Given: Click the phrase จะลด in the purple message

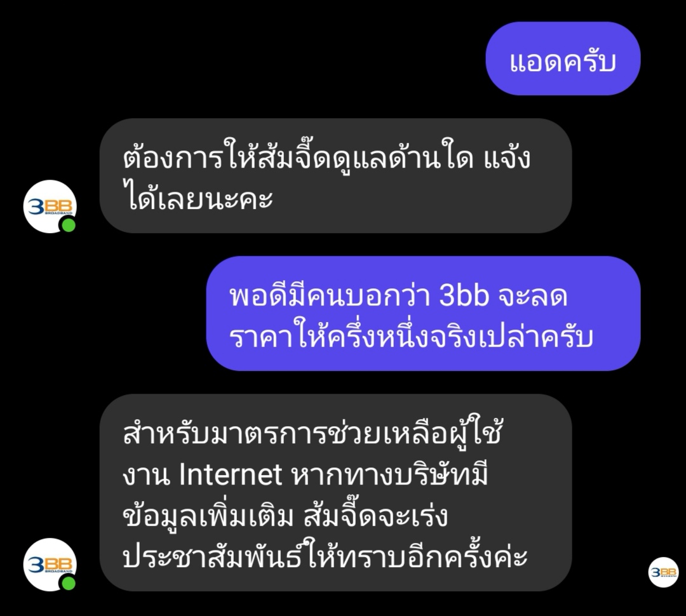Looking at the screenshot, I should (532, 296).
